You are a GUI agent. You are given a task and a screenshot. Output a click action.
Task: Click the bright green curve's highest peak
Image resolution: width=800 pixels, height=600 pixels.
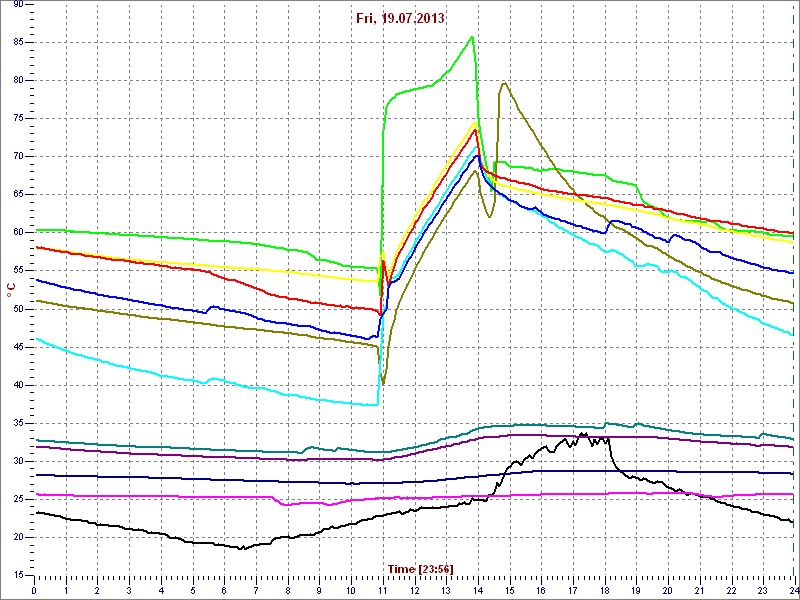pos(472,36)
